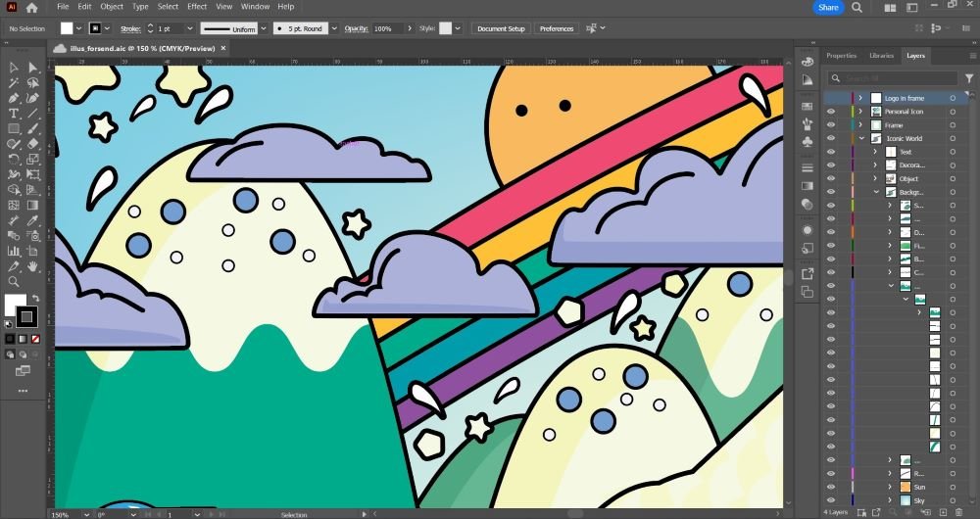This screenshot has height=519, width=980.
Task: Open the Effect menu
Action: [197, 7]
